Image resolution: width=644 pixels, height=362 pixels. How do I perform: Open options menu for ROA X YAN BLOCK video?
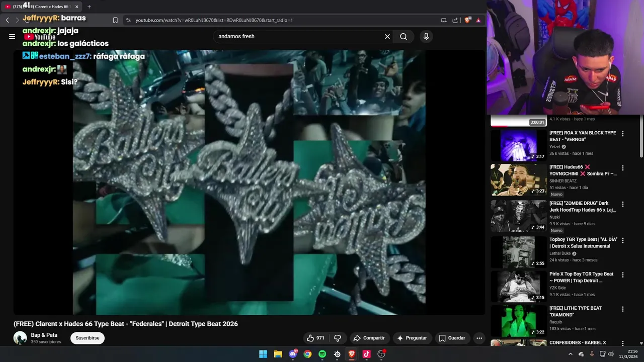623,134
